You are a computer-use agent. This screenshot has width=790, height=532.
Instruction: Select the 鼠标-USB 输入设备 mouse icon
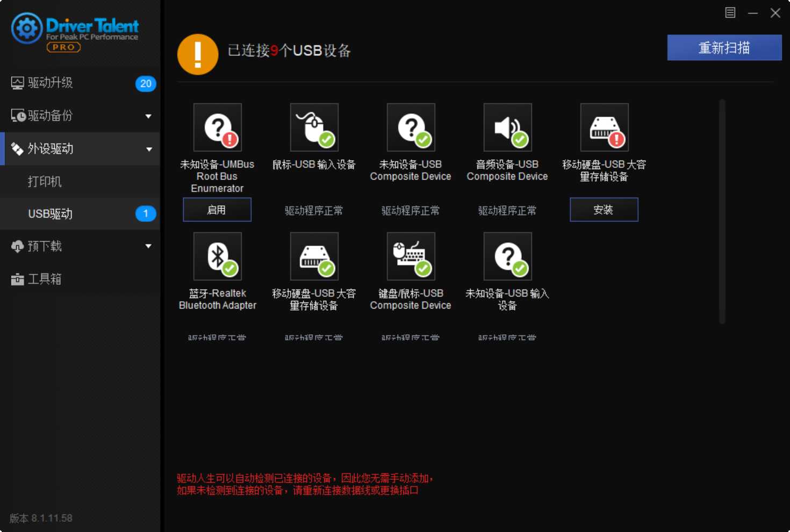(314, 127)
